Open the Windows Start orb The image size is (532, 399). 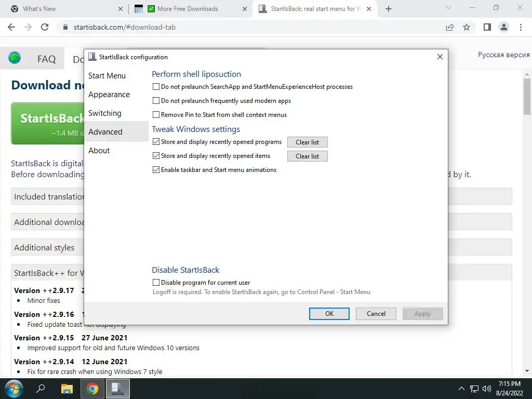click(x=14, y=389)
